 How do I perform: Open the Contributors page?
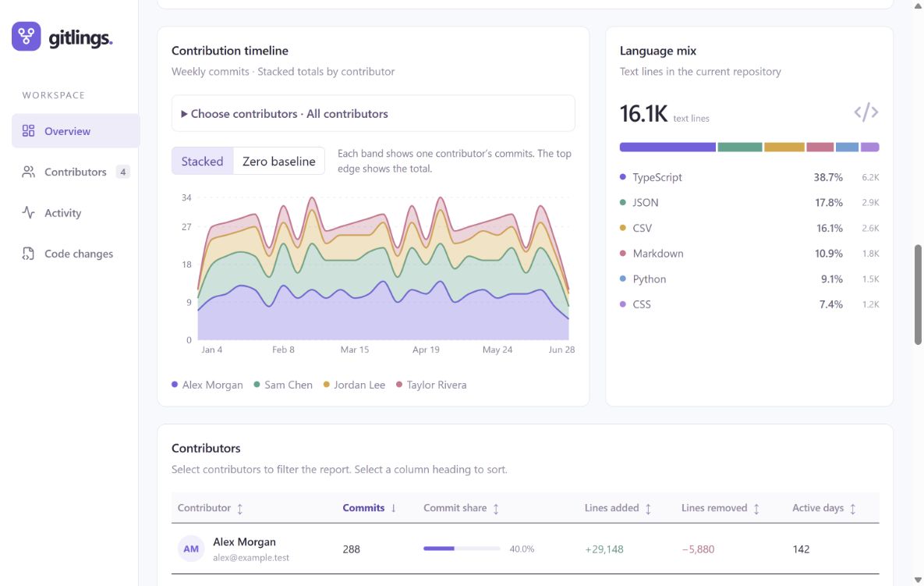[76, 172]
